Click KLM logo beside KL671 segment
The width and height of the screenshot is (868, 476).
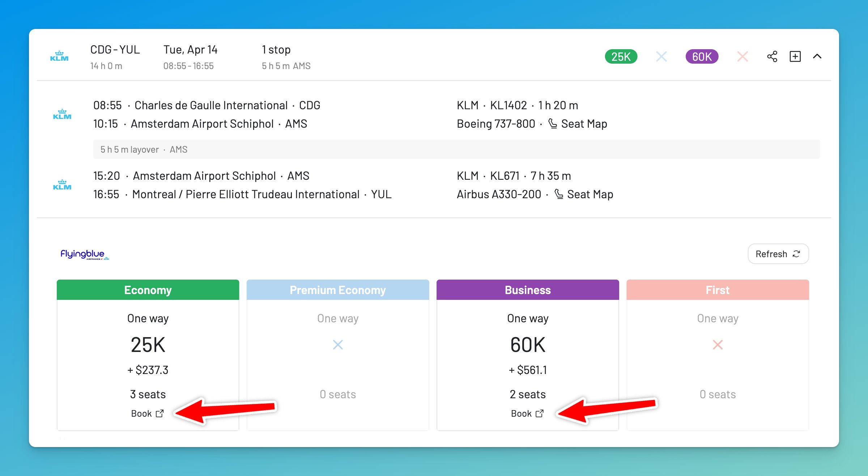coord(62,185)
